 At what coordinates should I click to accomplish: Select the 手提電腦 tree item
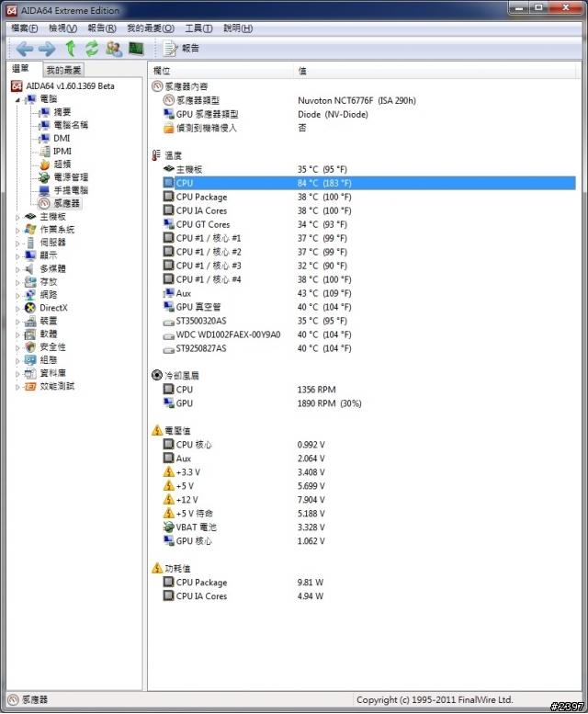(63, 190)
